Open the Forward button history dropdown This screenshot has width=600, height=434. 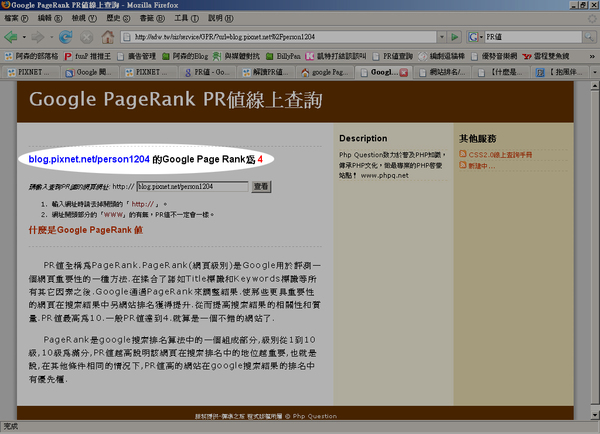(x=51, y=37)
